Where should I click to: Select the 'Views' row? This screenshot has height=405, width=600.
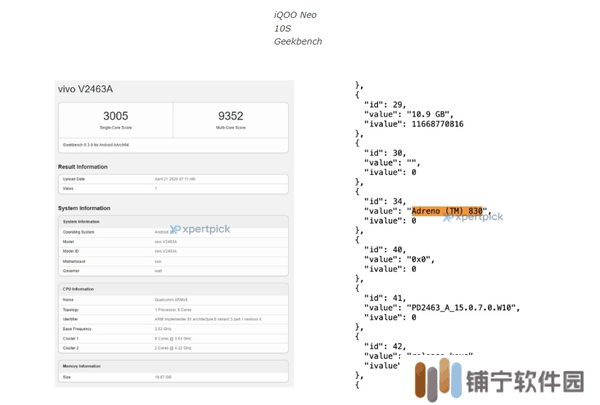(173, 189)
